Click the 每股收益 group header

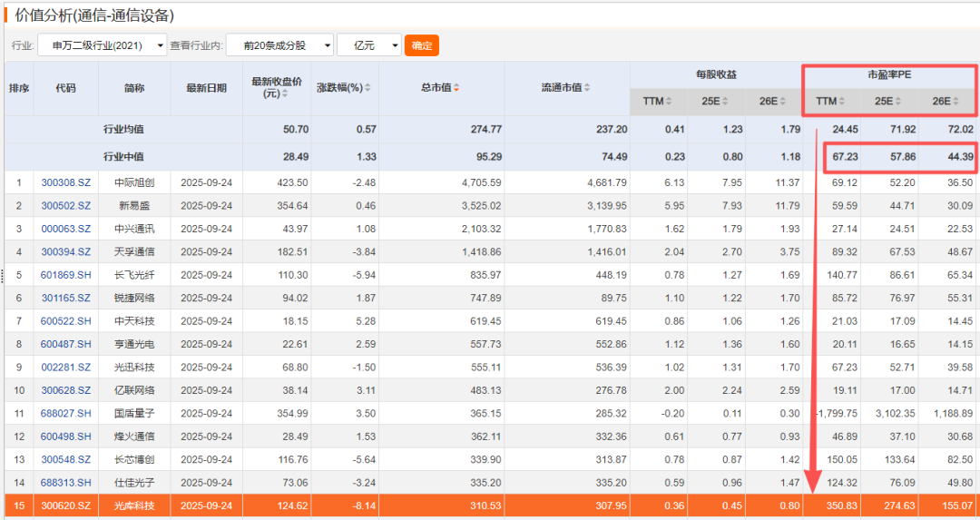(x=716, y=74)
